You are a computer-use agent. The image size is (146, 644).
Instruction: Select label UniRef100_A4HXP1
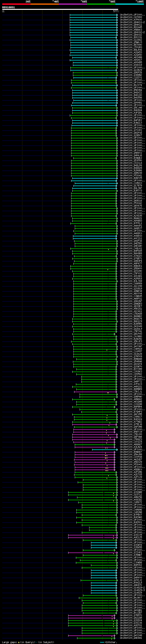(x=131, y=226)
